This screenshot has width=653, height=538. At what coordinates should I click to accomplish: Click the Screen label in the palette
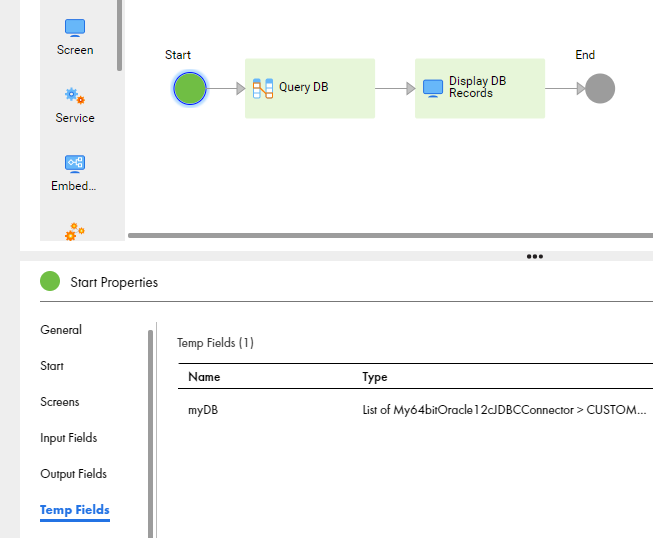tap(75, 50)
